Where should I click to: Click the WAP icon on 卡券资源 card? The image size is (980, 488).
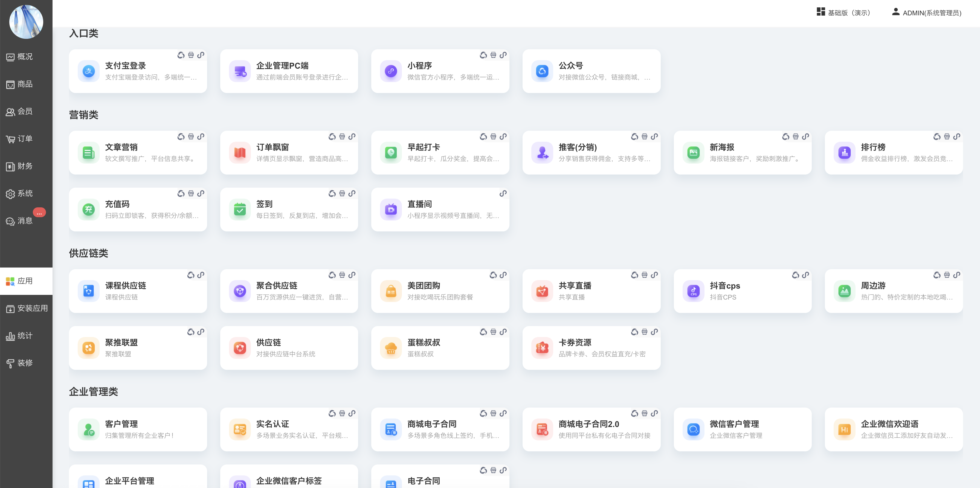click(x=645, y=332)
